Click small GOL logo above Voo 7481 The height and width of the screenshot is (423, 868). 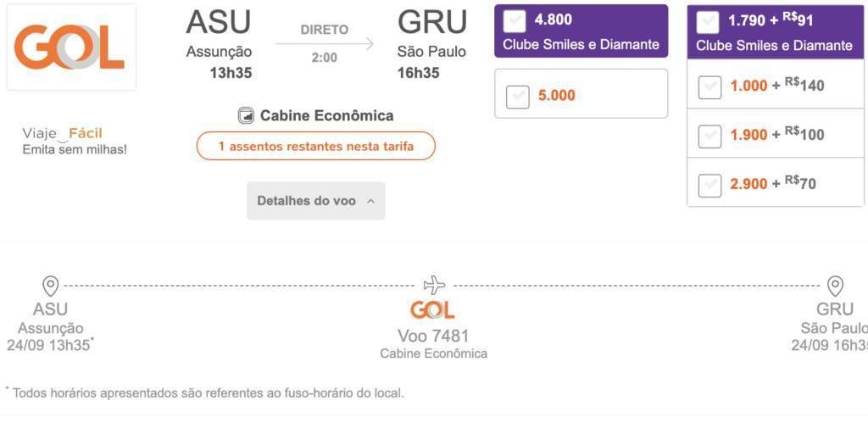pyautogui.click(x=432, y=310)
